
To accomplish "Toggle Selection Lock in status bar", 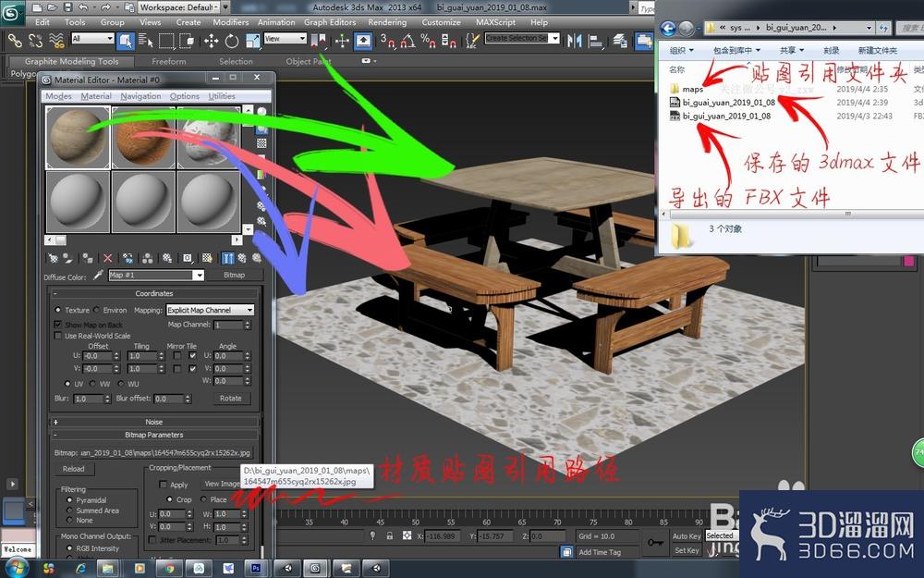I will (390, 536).
